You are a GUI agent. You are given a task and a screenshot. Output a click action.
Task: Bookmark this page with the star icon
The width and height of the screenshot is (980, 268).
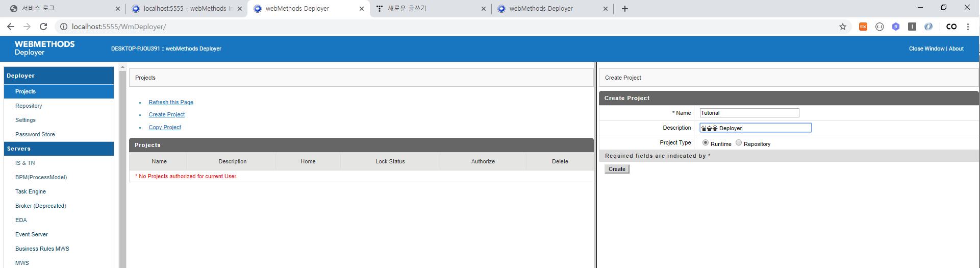coord(843,27)
